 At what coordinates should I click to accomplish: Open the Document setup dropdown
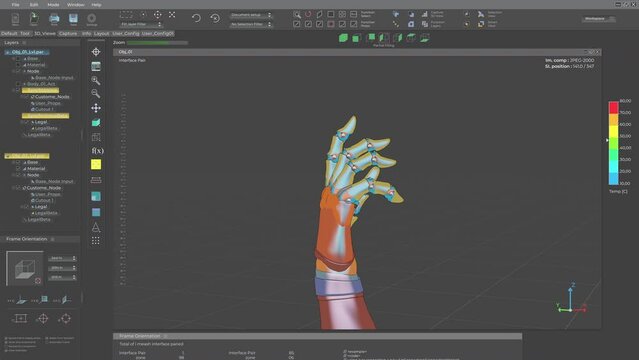[250, 15]
